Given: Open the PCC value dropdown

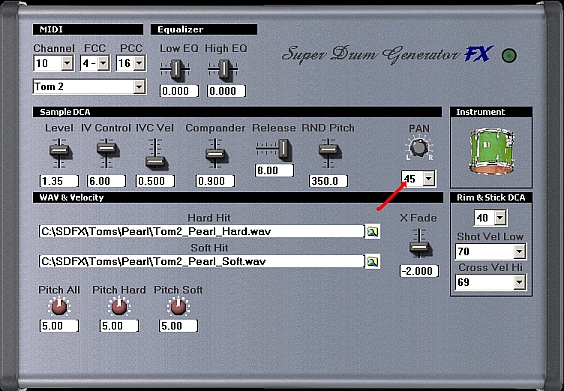Looking at the screenshot, I should point(139,63).
